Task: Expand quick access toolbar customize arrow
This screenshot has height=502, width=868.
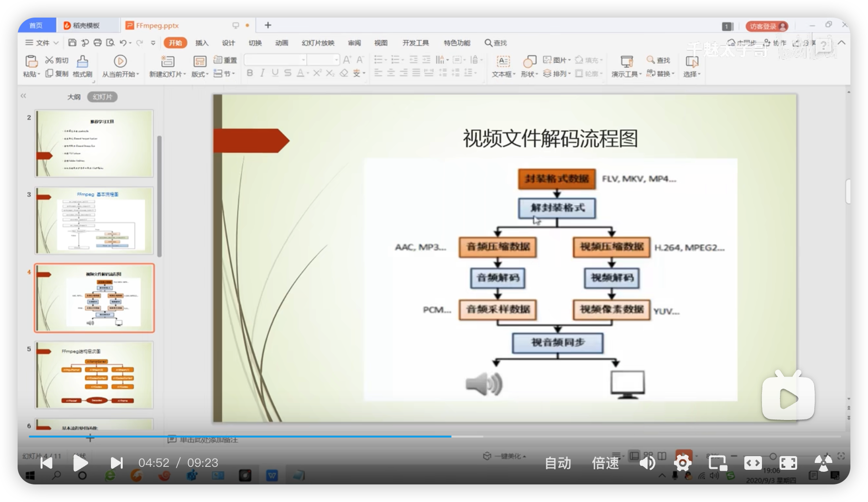Action: [x=153, y=43]
